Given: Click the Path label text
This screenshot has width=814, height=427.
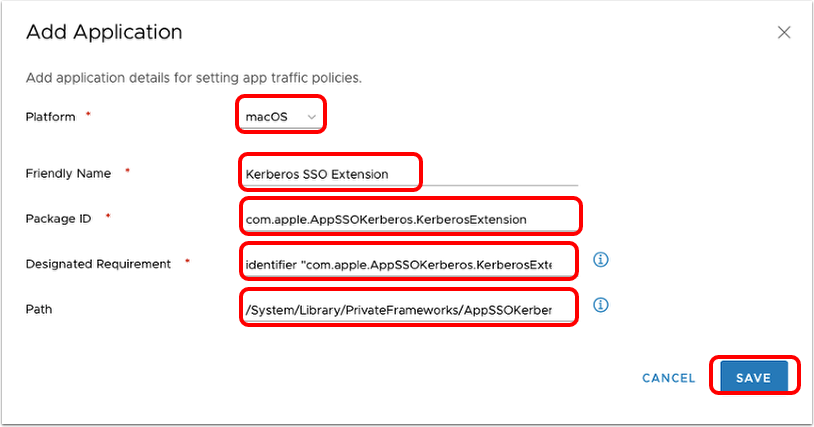Looking at the screenshot, I should click(38, 309).
